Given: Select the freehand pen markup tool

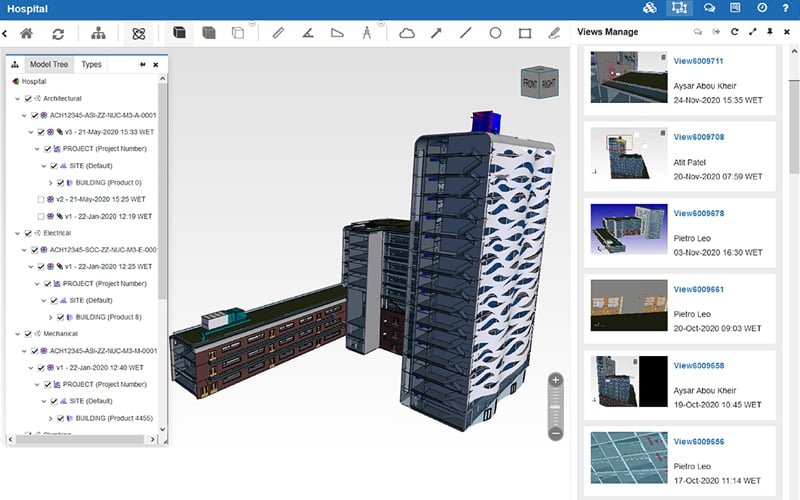Looking at the screenshot, I should coord(554,33).
